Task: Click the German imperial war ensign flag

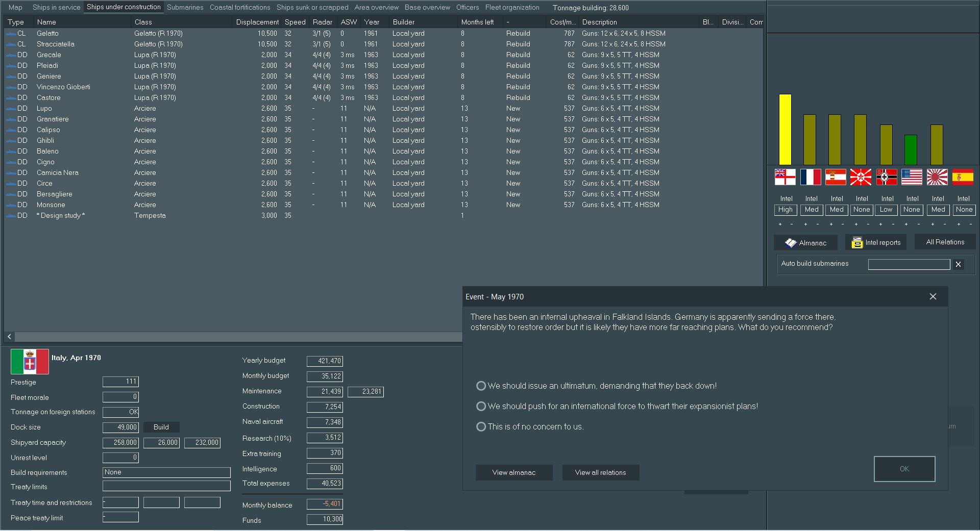Action: click(887, 177)
